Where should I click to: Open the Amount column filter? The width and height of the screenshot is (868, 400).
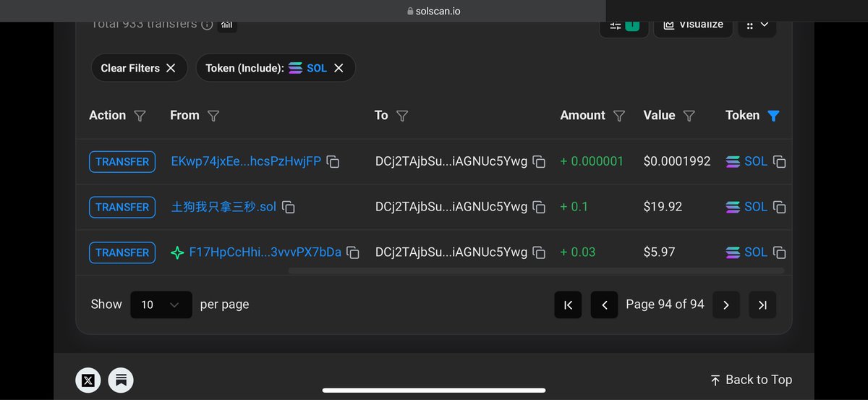(x=619, y=116)
